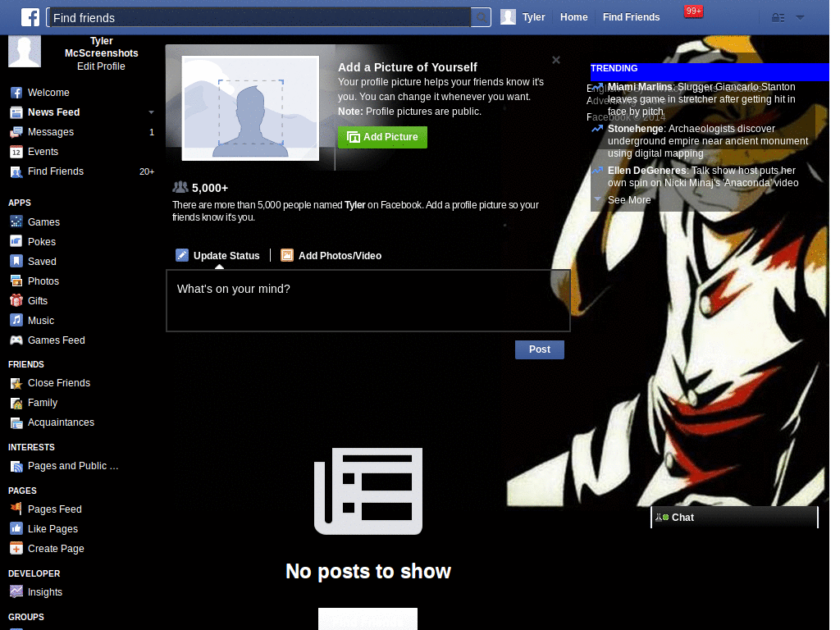
Task: Click the Close Friends star icon
Action: (x=16, y=384)
